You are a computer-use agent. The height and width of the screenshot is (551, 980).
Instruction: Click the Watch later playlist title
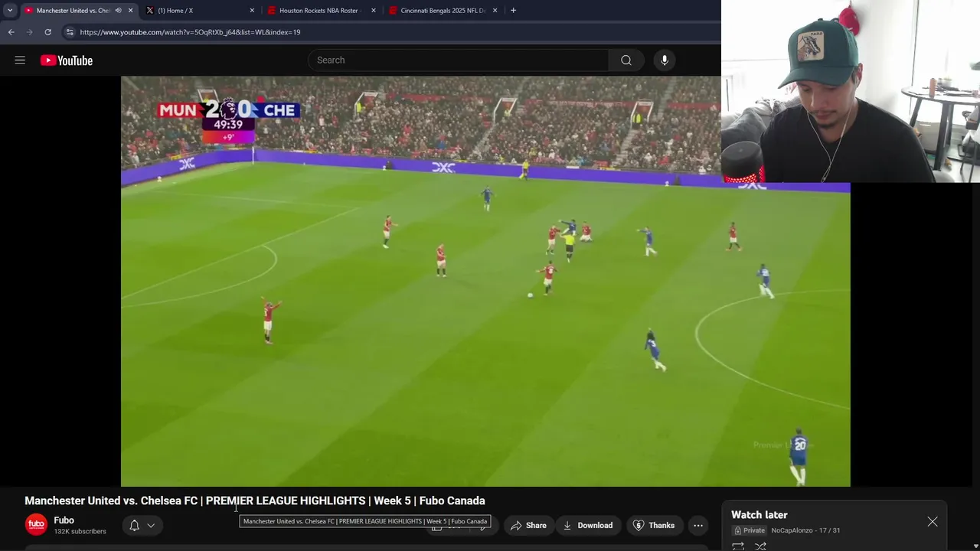[x=759, y=515]
